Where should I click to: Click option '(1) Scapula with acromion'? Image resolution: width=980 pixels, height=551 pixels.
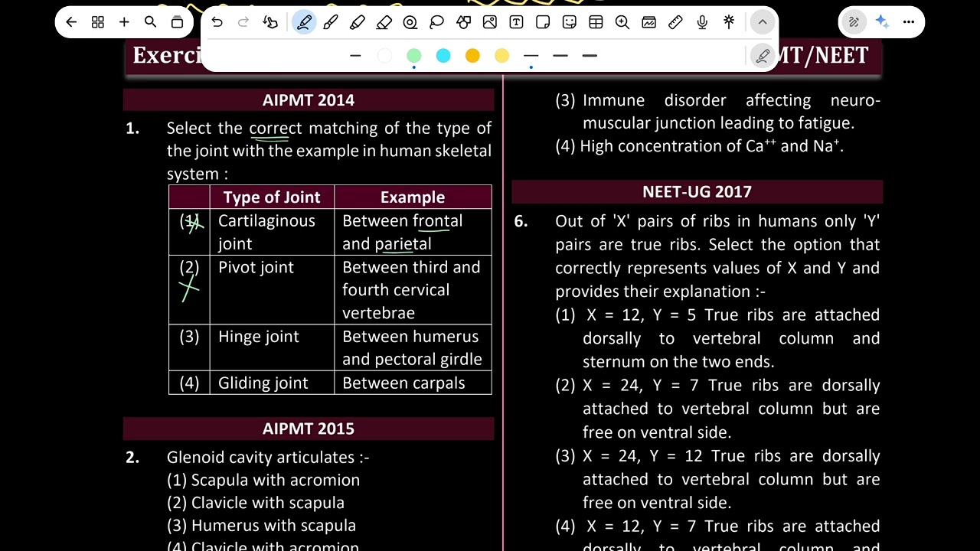click(x=263, y=481)
